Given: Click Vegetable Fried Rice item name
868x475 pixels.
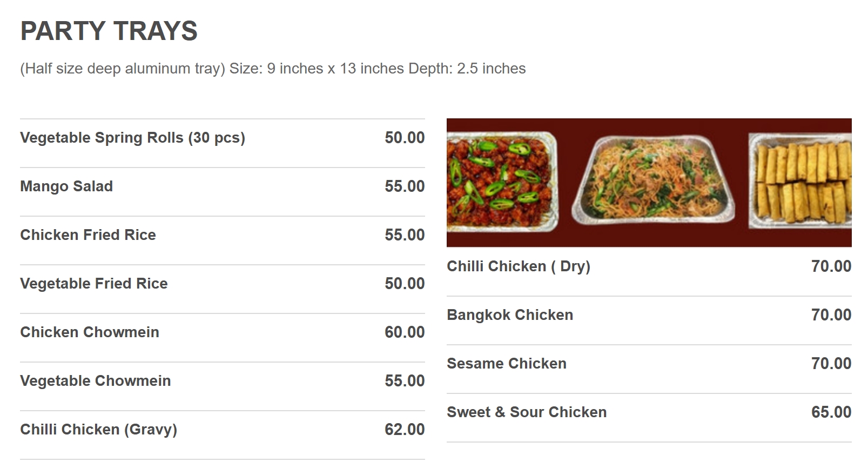Looking at the screenshot, I should (x=94, y=284).
